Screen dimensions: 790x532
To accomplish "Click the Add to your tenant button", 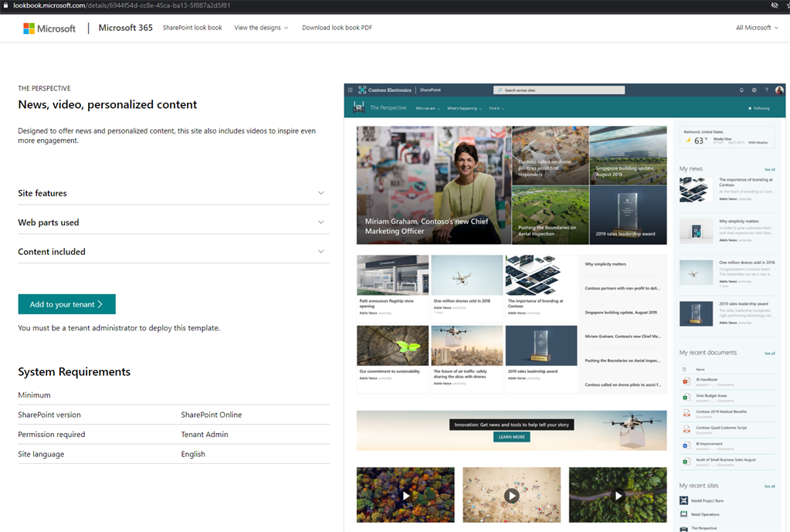I will click(66, 303).
